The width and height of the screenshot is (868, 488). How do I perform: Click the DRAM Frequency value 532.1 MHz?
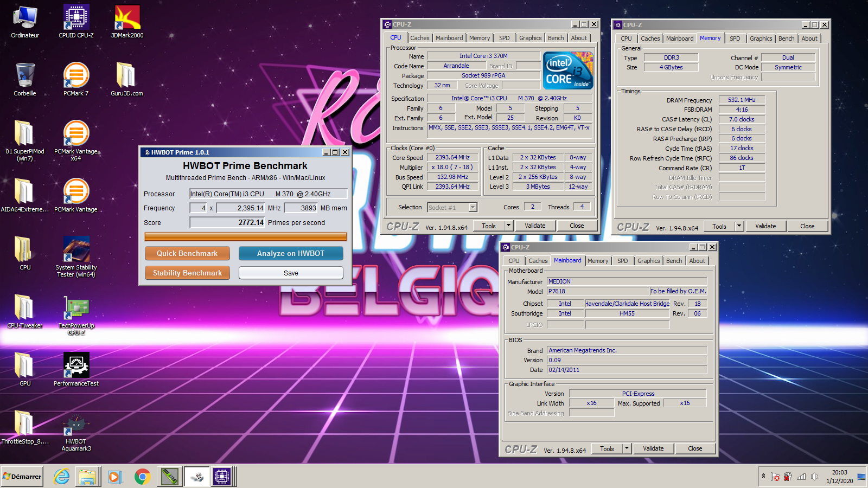(742, 100)
